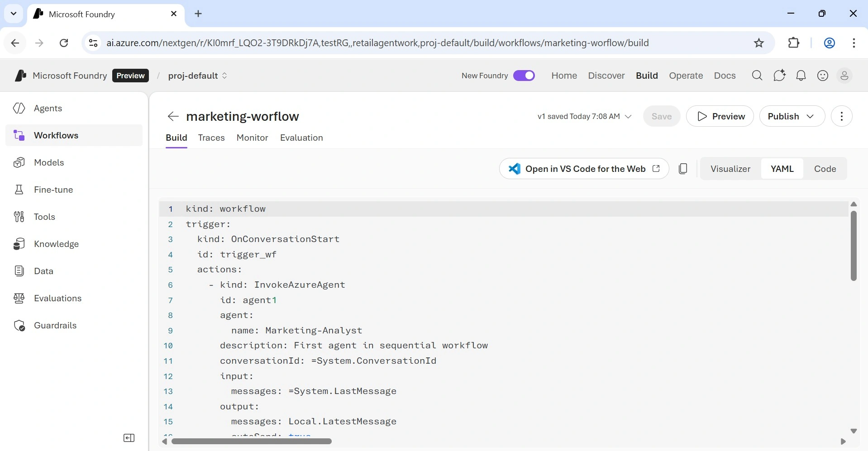
Task: Open the browser tab search dropdown
Action: [14, 14]
